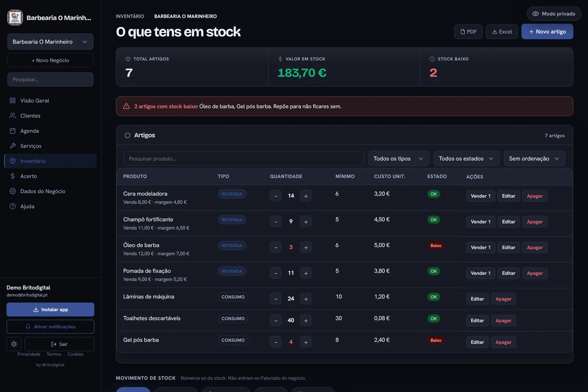Click the REVENDA tag on Cera modeladora
The image size is (588, 392).
[232, 194]
